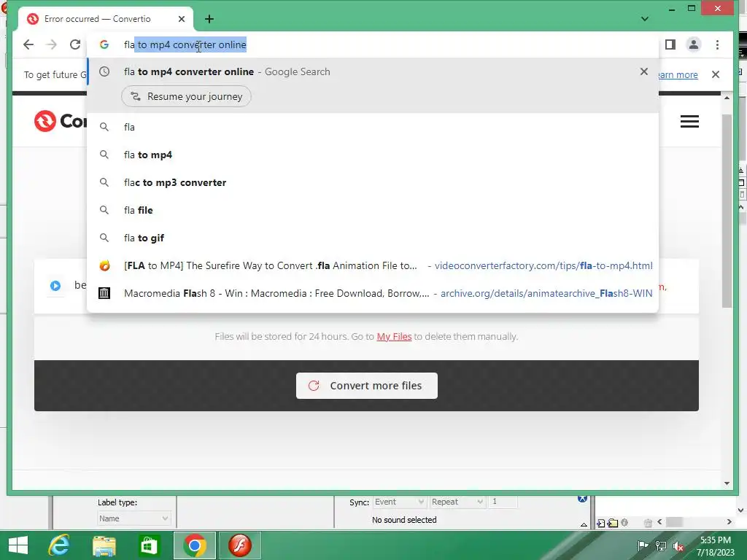
Task: Click Delete trash icon in Flash library
Action: (648, 523)
